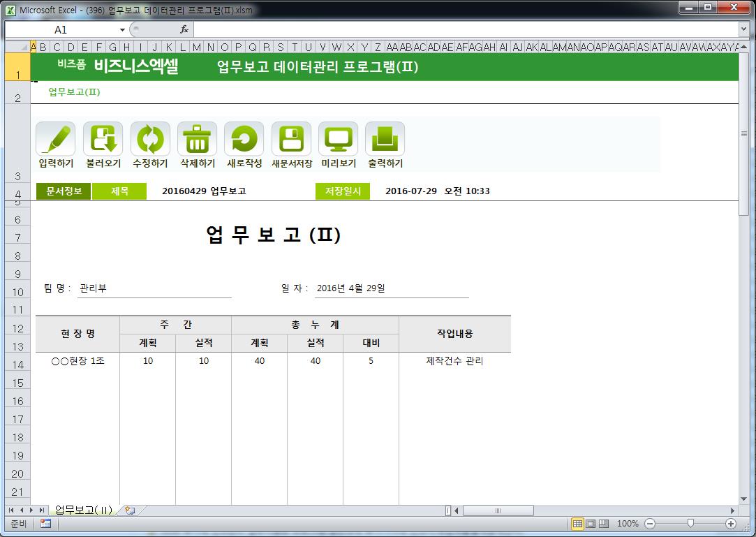Click the horizontal scrollbar thumb

point(498,510)
